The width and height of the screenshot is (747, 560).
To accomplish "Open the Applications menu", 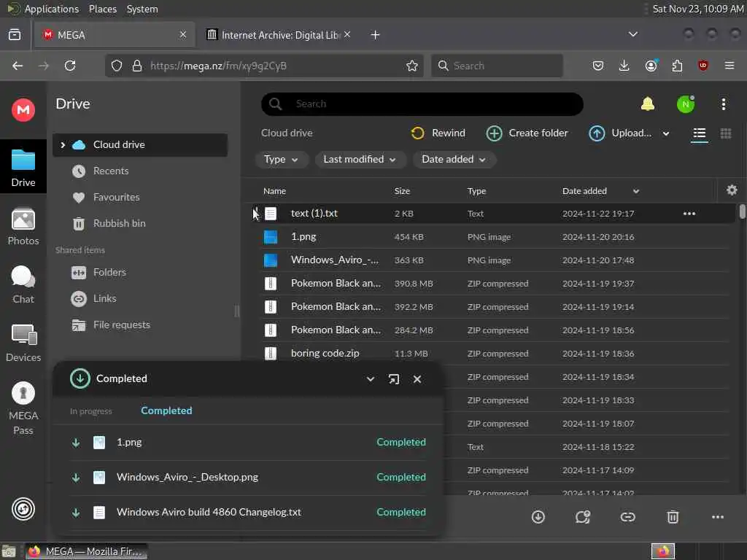I will (52, 9).
